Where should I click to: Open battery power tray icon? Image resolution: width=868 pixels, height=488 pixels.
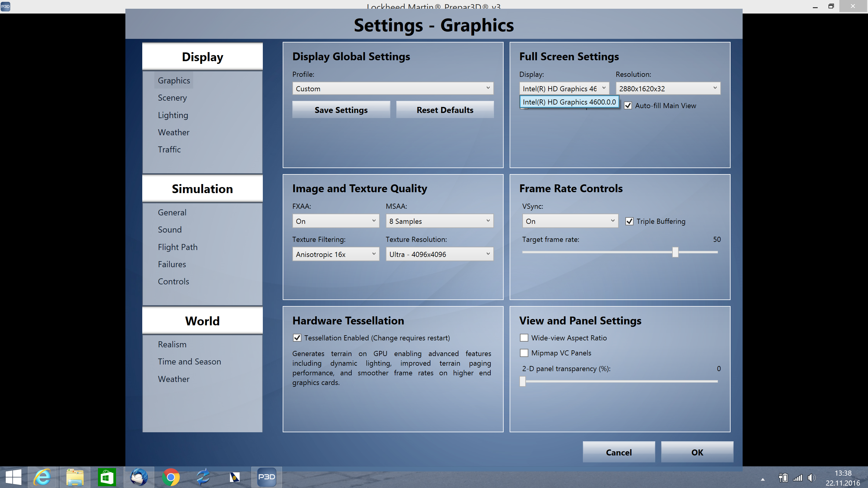(783, 477)
